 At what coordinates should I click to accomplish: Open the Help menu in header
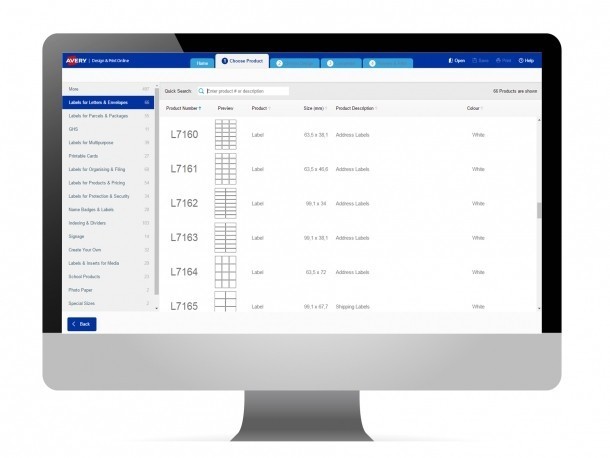[x=527, y=61]
